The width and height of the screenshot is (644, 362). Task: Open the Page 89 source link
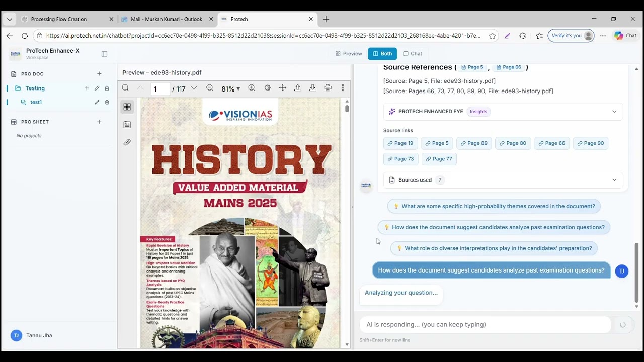click(474, 143)
